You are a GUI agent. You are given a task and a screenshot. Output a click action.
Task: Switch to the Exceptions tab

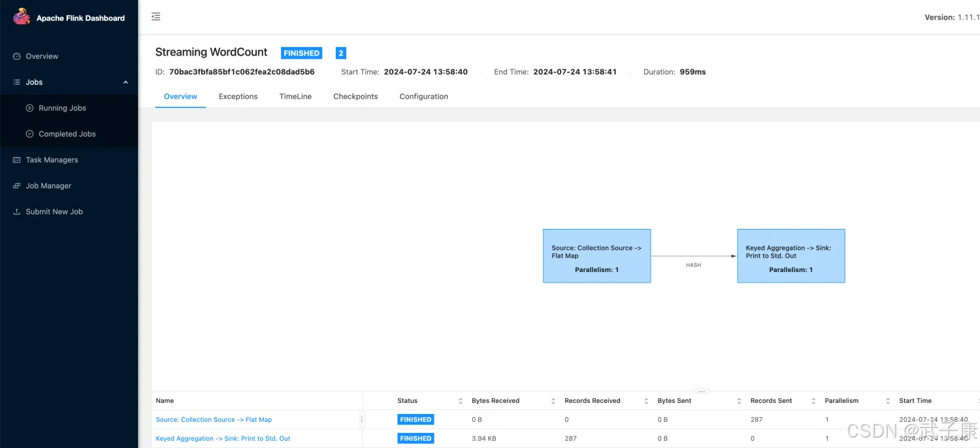(238, 96)
